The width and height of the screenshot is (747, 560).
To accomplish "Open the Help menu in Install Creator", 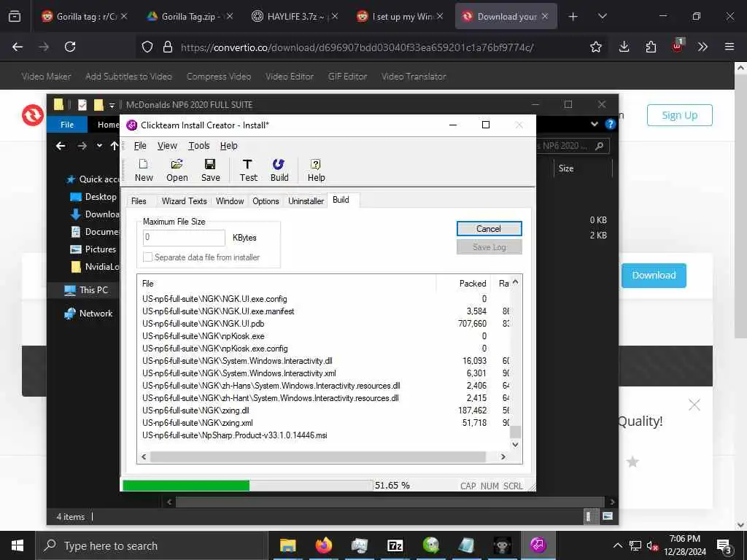I will [228, 146].
